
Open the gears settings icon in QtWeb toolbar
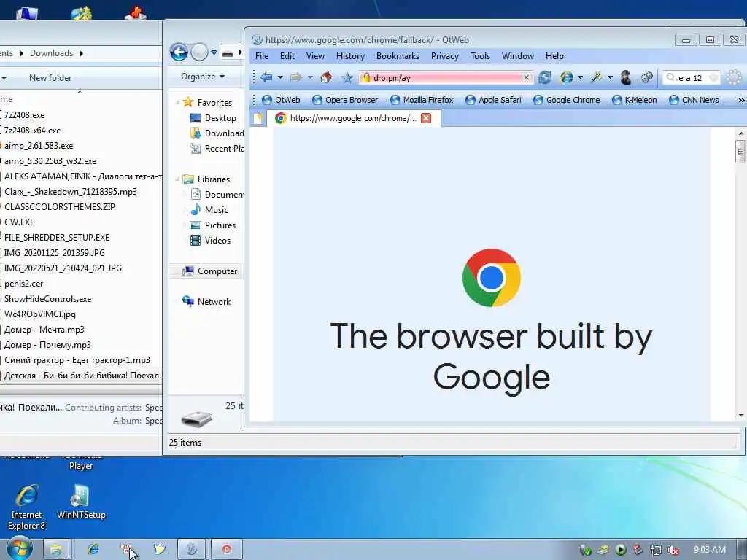(x=646, y=77)
